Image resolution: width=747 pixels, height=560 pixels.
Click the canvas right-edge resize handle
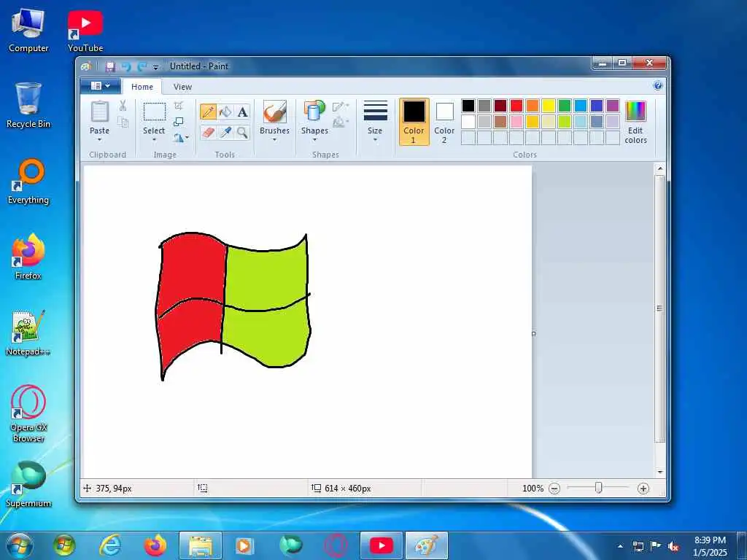[533, 334]
